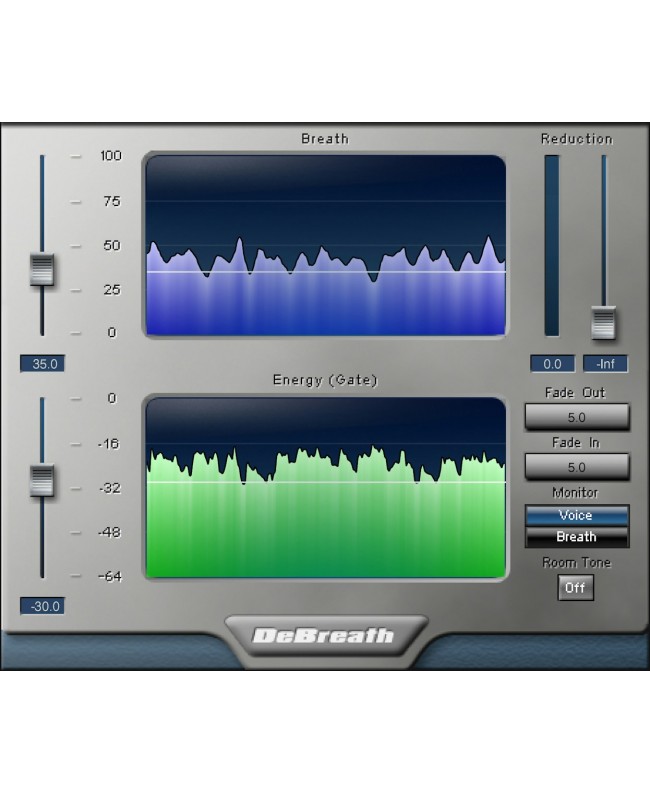650x794 pixels.
Task: Click the -16 mark on Energy scale
Action: tap(109, 444)
